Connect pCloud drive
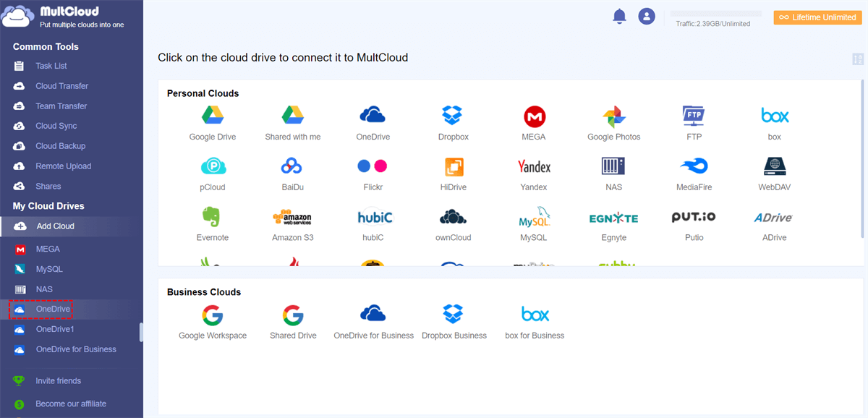 tap(213, 166)
